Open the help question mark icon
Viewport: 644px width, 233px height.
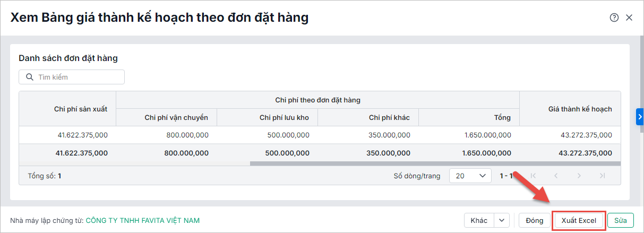click(x=614, y=18)
